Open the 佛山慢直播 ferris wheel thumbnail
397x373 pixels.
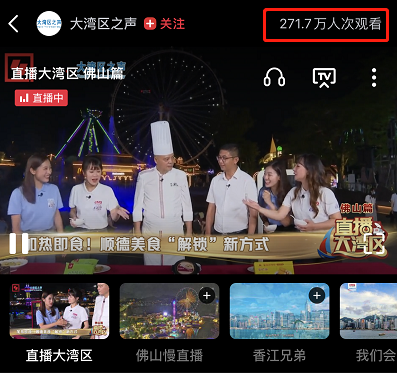[169, 311]
